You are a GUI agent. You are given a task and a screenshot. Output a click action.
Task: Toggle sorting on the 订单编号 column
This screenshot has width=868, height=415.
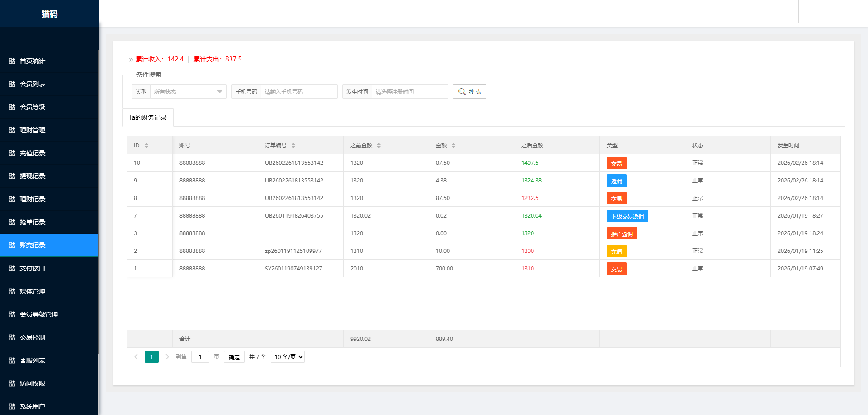pyautogui.click(x=293, y=145)
